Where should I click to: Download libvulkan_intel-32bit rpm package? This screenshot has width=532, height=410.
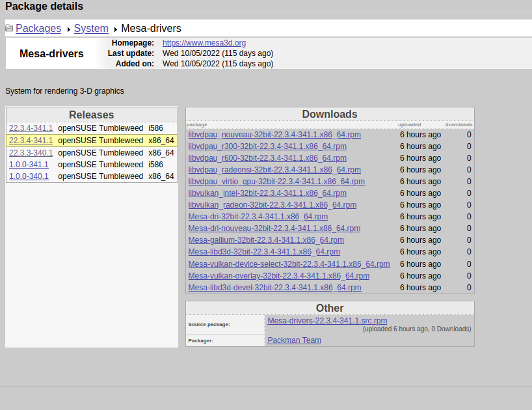click(267, 193)
